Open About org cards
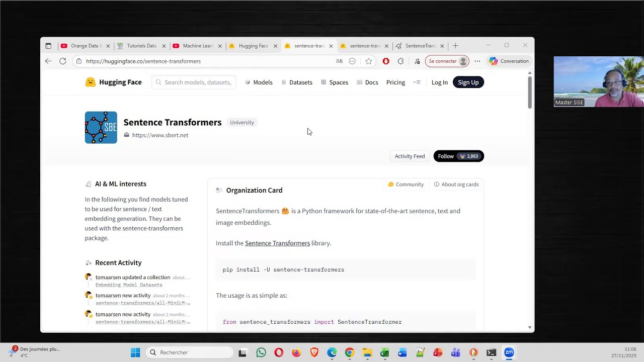This screenshot has width=644, height=362. coord(456,185)
